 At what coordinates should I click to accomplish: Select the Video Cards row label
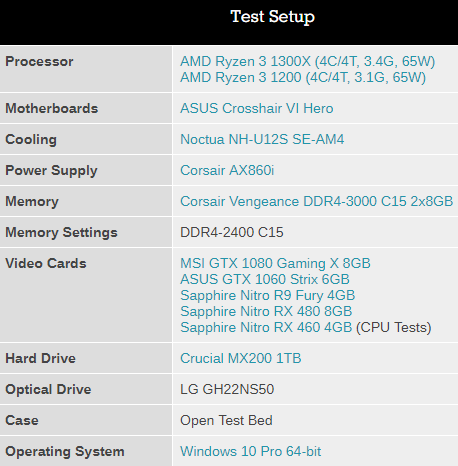(x=46, y=264)
